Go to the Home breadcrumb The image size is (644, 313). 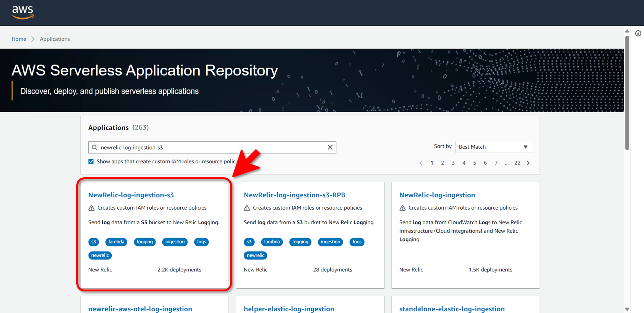tap(19, 39)
